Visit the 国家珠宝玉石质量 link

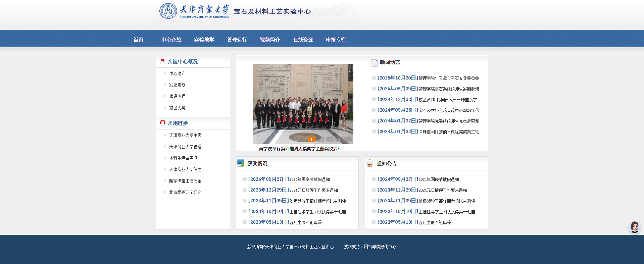pyautogui.click(x=185, y=181)
